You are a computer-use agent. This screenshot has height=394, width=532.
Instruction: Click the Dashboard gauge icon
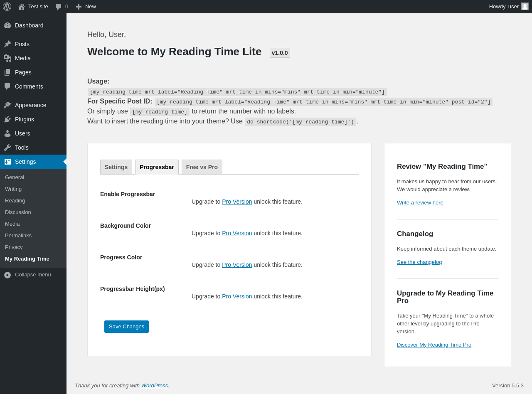7,25
